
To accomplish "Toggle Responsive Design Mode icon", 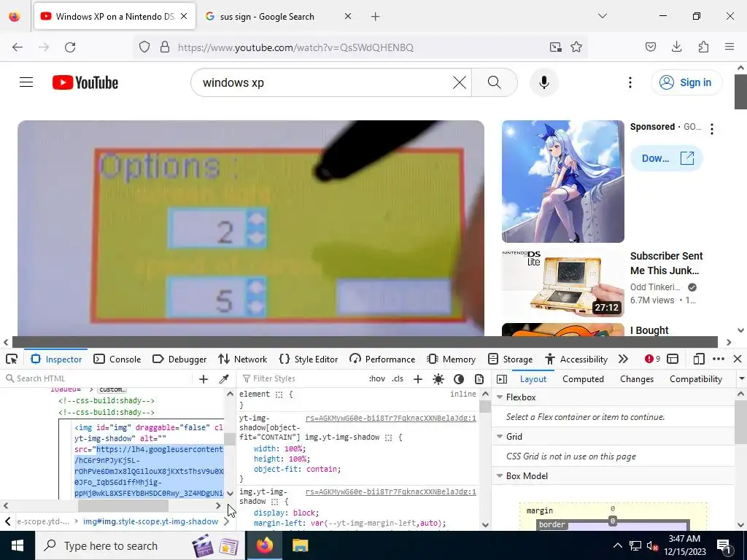I will point(699,359).
